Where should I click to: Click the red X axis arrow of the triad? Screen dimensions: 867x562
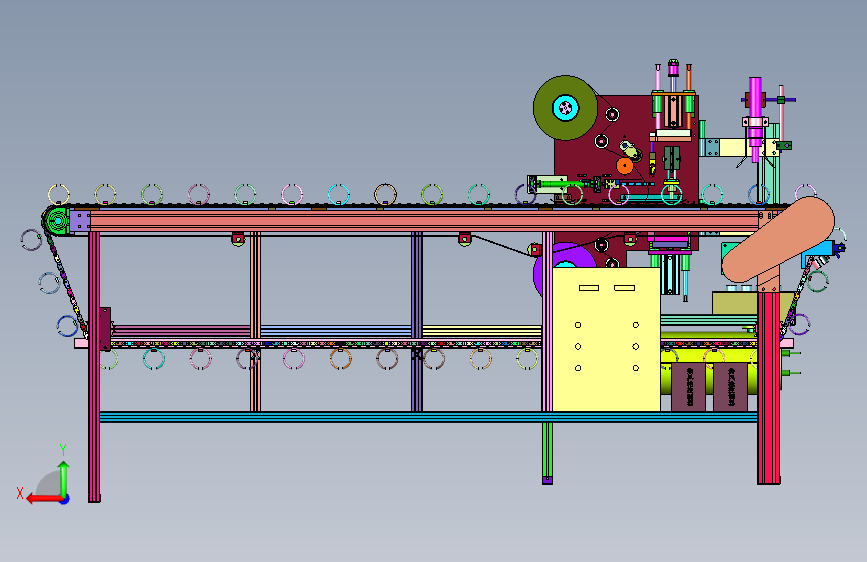point(43,499)
